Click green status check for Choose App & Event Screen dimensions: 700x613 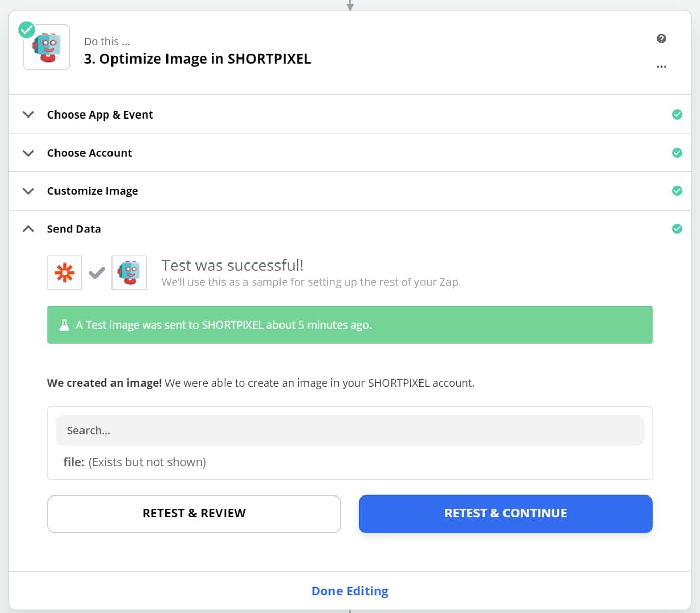(677, 114)
